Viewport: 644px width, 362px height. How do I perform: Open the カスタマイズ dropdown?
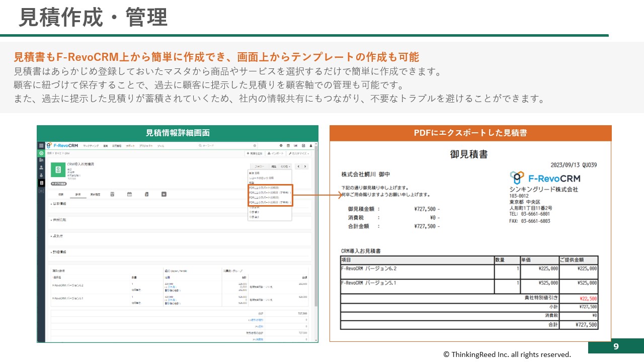[299, 153]
